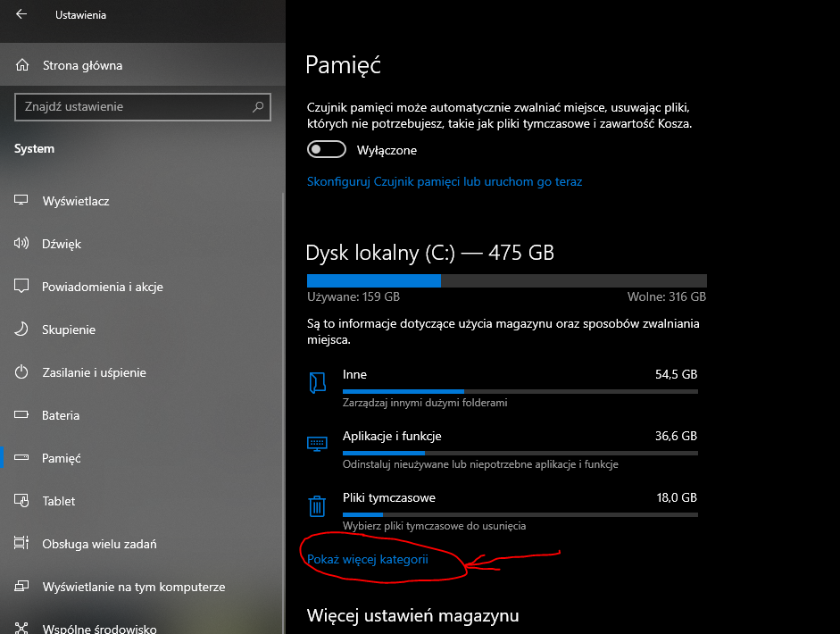Screen dimensions: 840x634
Task: Click the Pliki tymczasowe trash icon
Action: [x=317, y=505]
